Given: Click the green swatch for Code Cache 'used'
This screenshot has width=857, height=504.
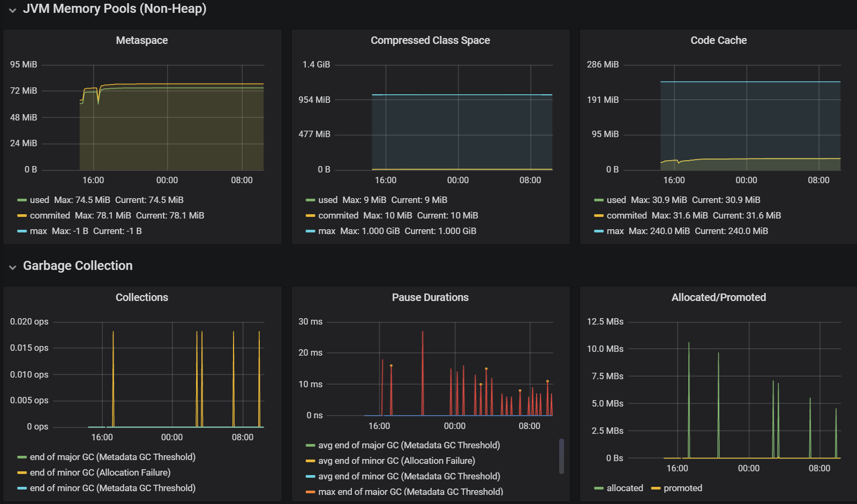Looking at the screenshot, I should point(599,200).
